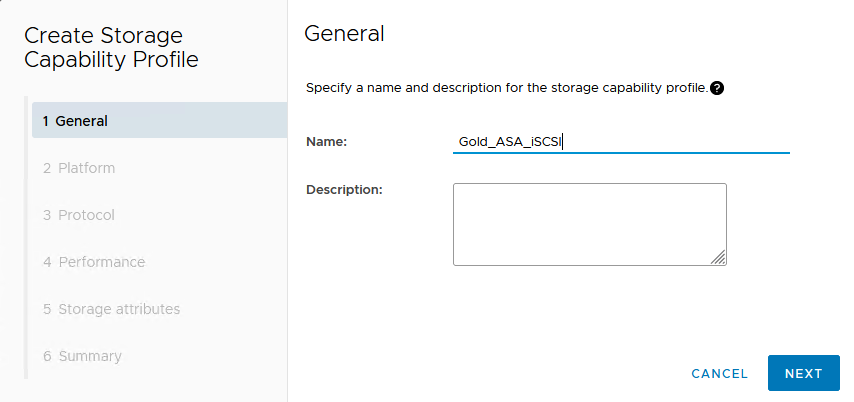Click the entered Gold_ASA_iSCSI text
The width and height of the screenshot is (854, 402).
point(510,142)
